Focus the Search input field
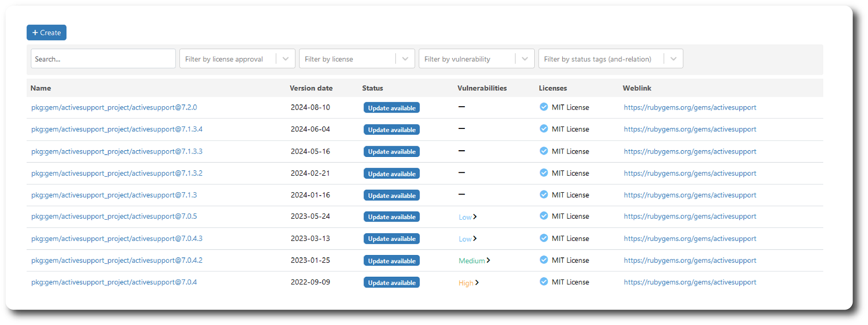Screen dimensions: 868x325 pyautogui.click(x=103, y=59)
